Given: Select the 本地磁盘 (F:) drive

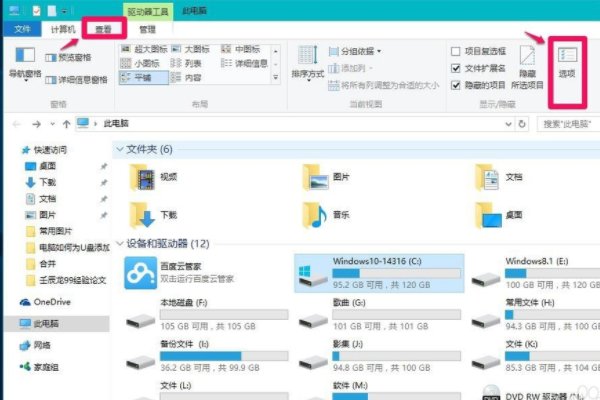Looking at the screenshot, I should tap(207, 315).
